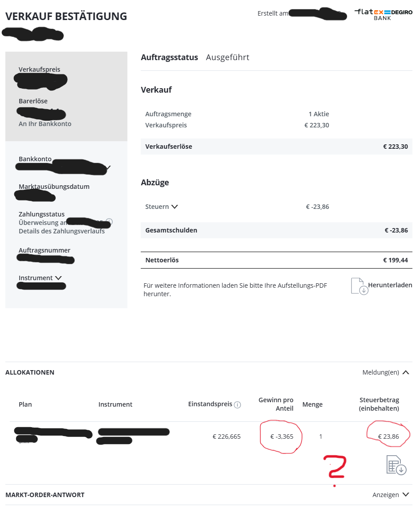Click the Steuerbetrag (einbehalten) column header
Screen dimensions: 420x514
379,404
